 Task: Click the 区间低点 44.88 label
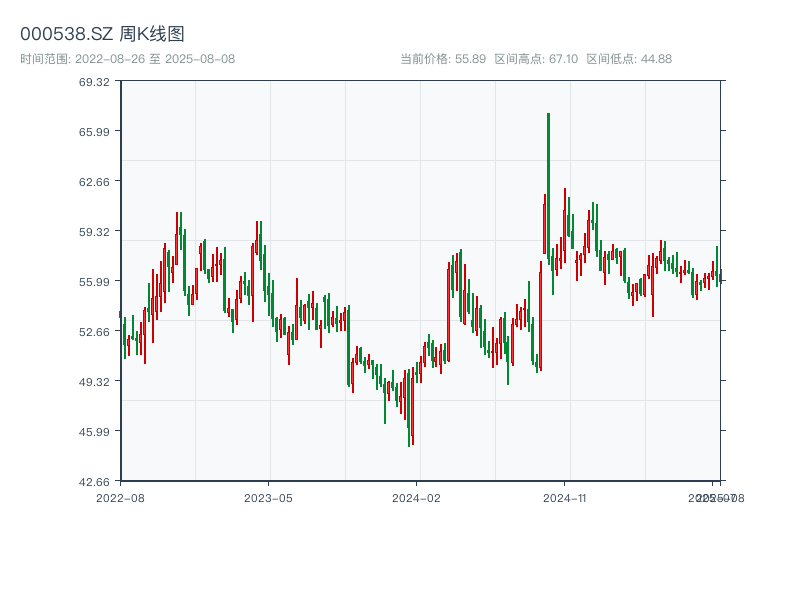pos(629,59)
